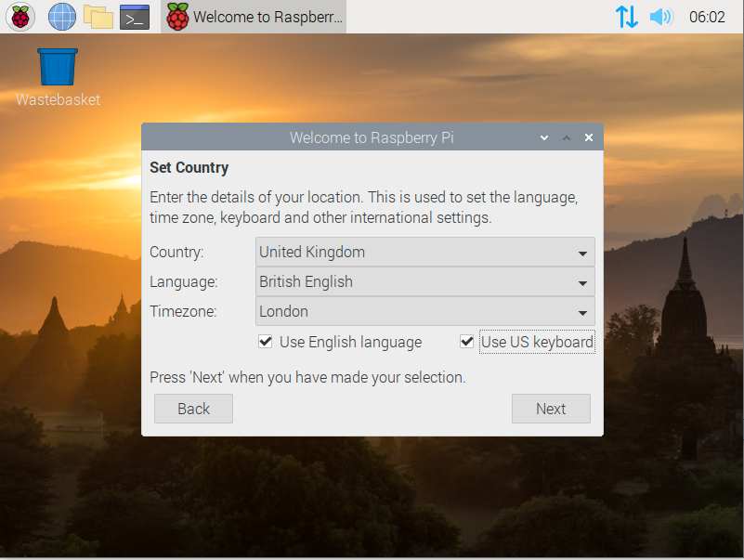Select the Set Country heading text
Image resolution: width=744 pixels, height=560 pixels.
coord(189,167)
